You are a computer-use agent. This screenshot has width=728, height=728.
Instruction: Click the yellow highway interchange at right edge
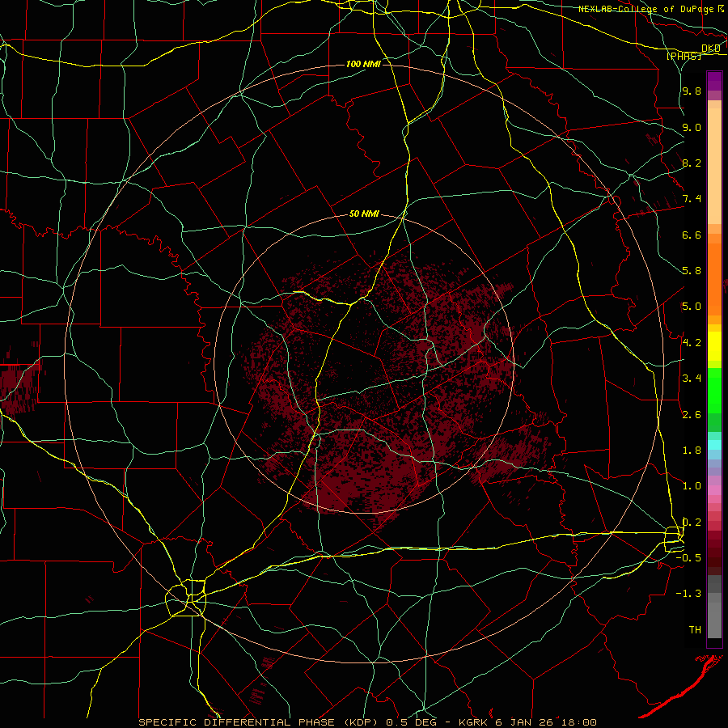click(674, 540)
